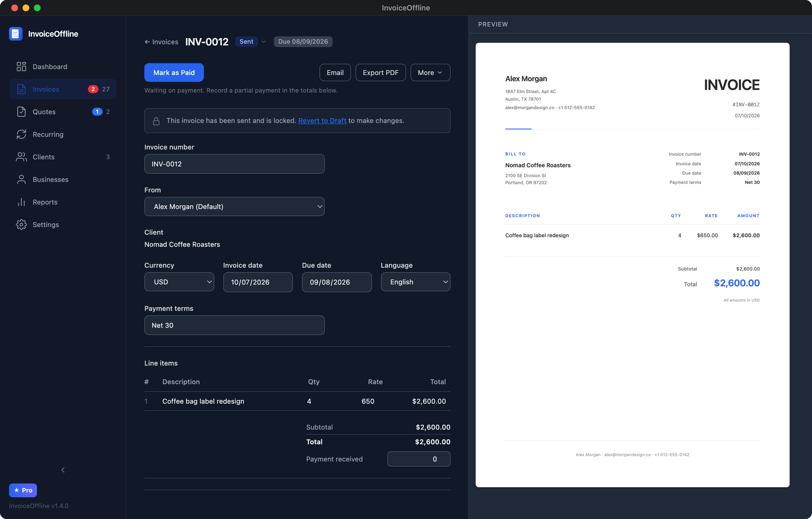Click the Recurring refresh arrows icon

pyautogui.click(x=21, y=134)
